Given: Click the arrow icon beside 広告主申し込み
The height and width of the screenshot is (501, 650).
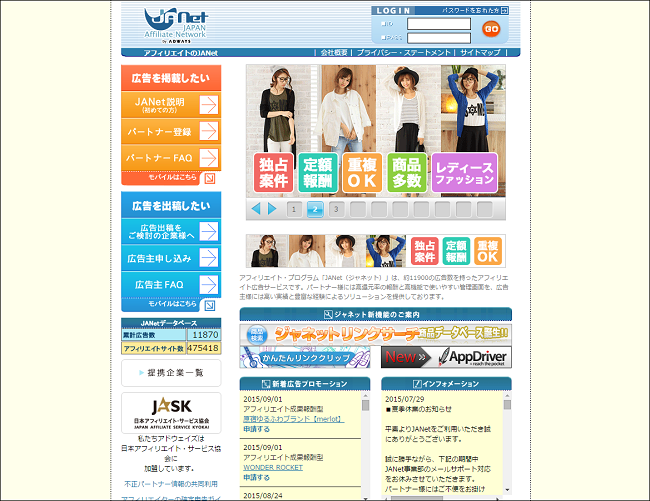Looking at the screenshot, I should [x=209, y=258].
